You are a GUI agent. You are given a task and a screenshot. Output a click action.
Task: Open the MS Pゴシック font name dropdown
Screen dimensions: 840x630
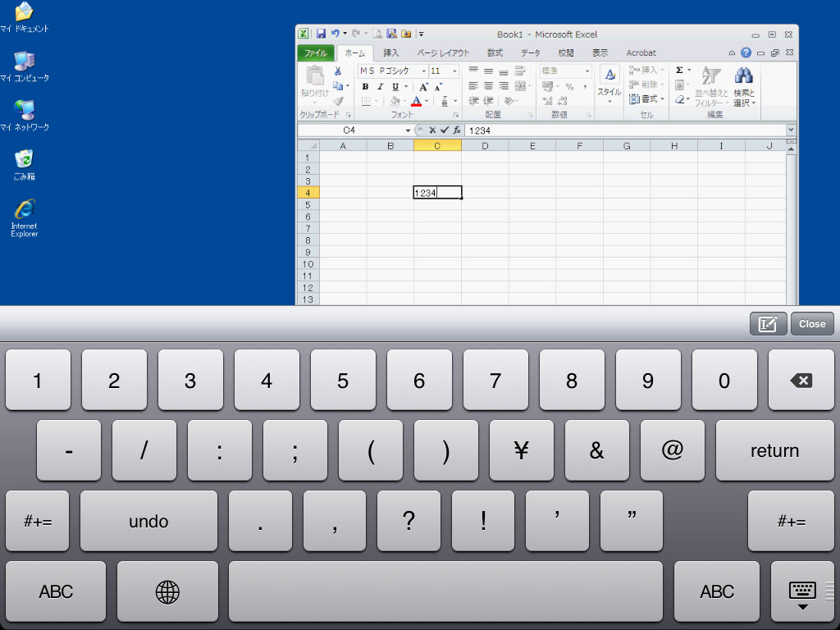(424, 71)
